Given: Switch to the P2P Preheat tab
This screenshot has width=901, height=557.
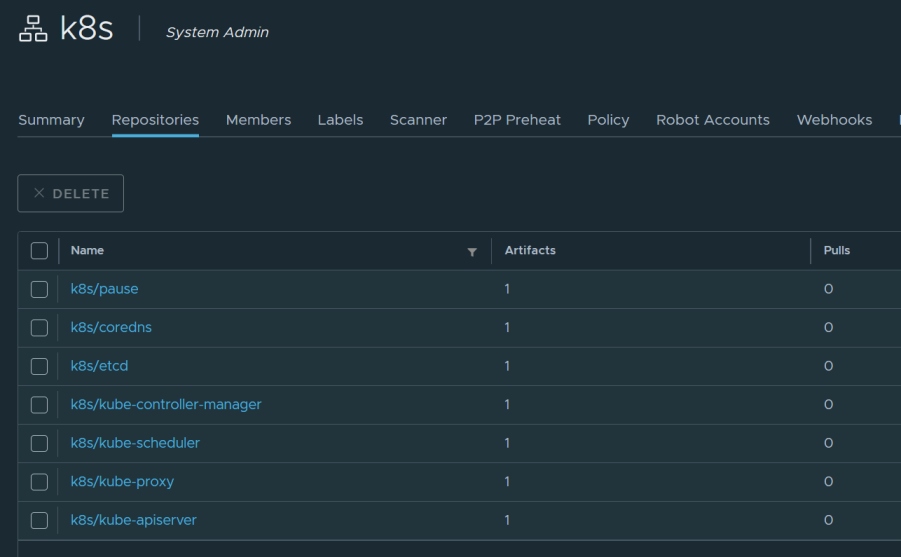Looking at the screenshot, I should point(517,120).
